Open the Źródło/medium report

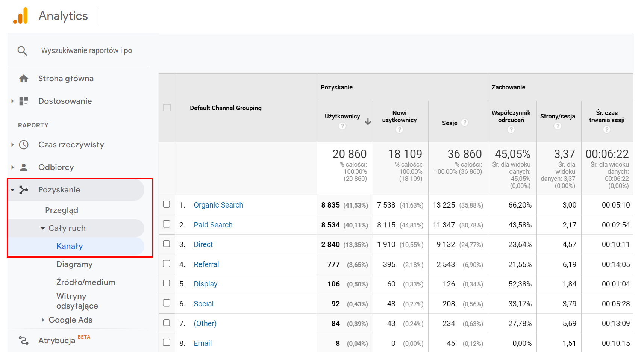tap(86, 282)
